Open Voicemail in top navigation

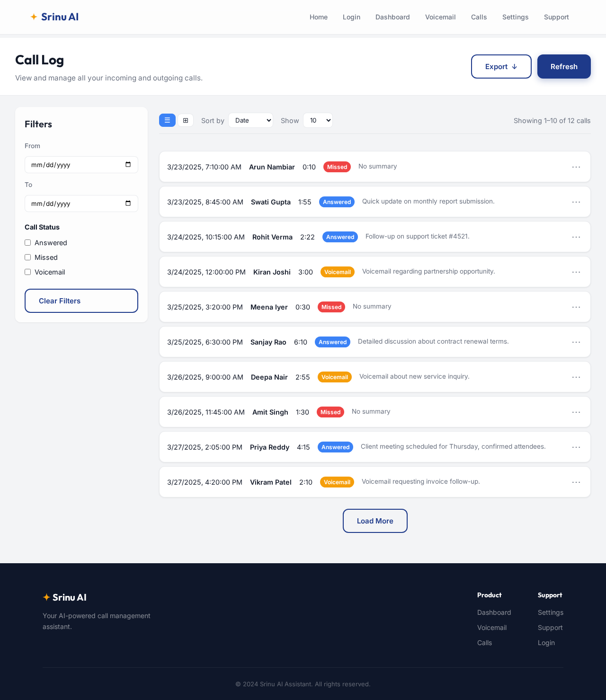coord(440,17)
